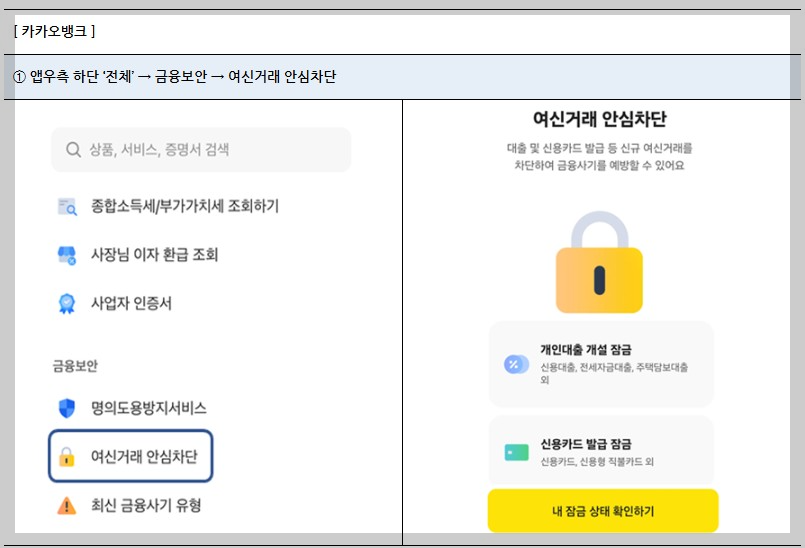Open 사업자 인증서 menu entry
This screenshot has height=548, width=805.
click(131, 303)
